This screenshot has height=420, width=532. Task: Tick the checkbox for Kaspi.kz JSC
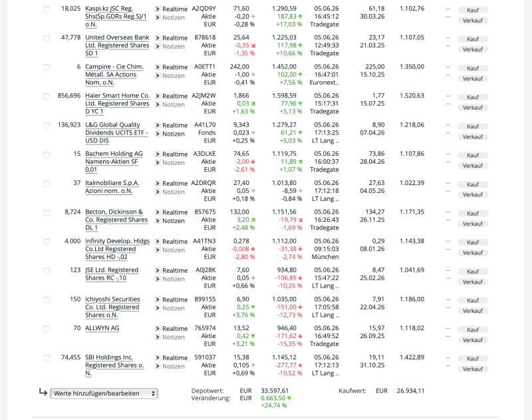click(x=47, y=9)
